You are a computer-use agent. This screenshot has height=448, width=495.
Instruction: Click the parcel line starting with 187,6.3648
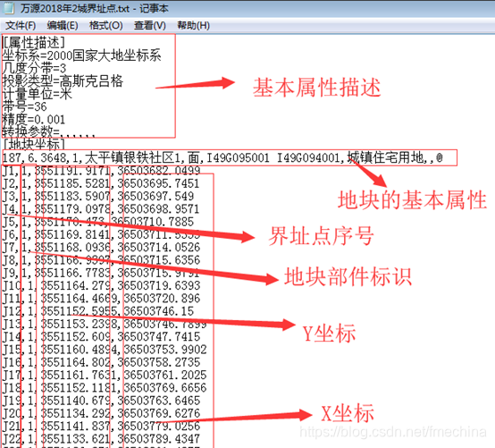coord(222,157)
